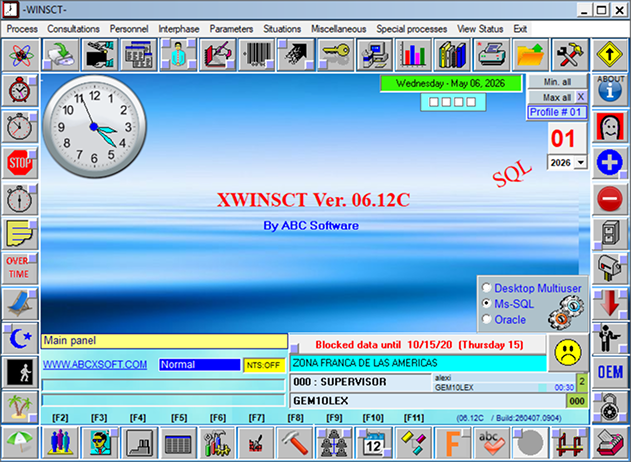The height and width of the screenshot is (462, 631).
Task: Click the combination padlock icon
Action: pyautogui.click(x=610, y=407)
